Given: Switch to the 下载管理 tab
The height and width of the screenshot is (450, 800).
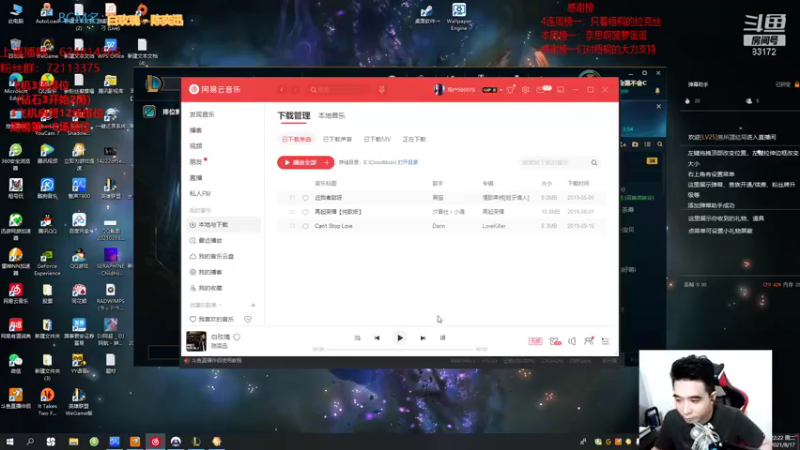Looking at the screenshot, I should tap(294, 115).
